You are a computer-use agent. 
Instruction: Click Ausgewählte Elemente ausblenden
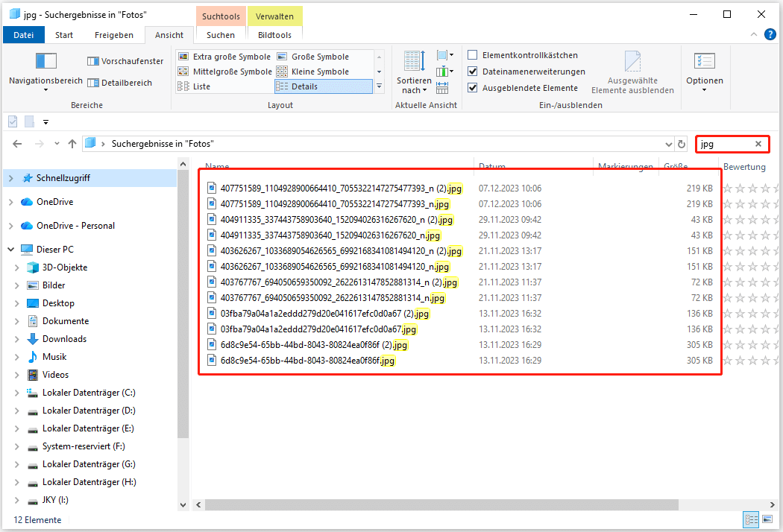(632, 72)
